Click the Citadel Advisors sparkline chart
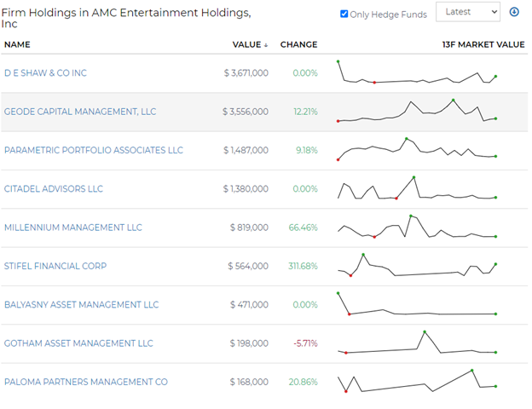The image size is (532, 409). click(417, 187)
